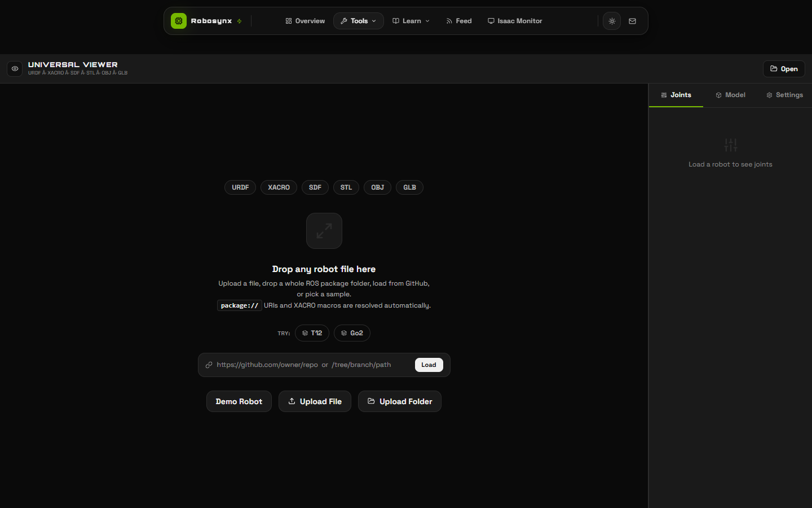This screenshot has height=508, width=812.
Task: Click the expand arrows drop zone icon
Action: click(x=324, y=231)
